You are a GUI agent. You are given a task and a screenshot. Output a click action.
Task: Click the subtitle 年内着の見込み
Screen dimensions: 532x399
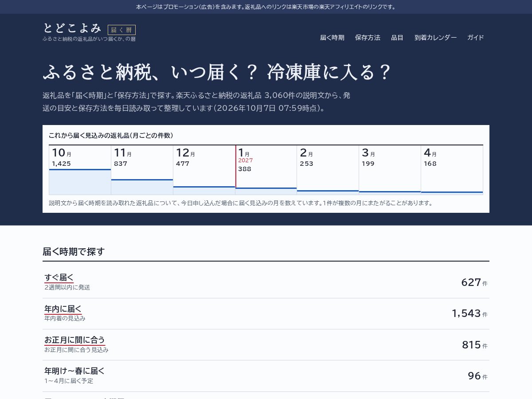click(x=65, y=318)
